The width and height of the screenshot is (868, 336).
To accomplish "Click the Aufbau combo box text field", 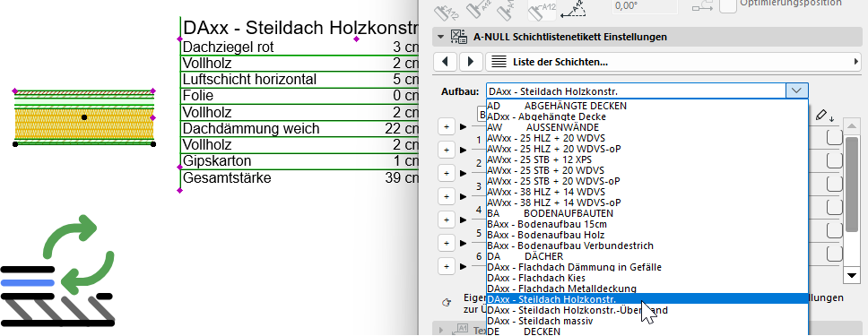I will pos(636,90).
